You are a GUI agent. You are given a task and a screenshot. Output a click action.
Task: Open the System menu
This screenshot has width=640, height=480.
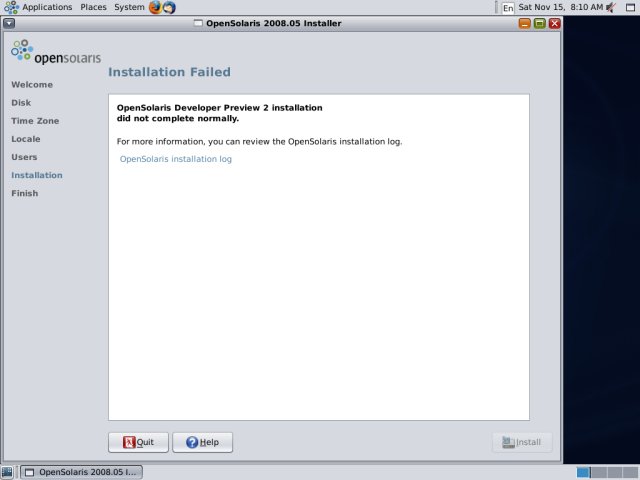point(129,7)
